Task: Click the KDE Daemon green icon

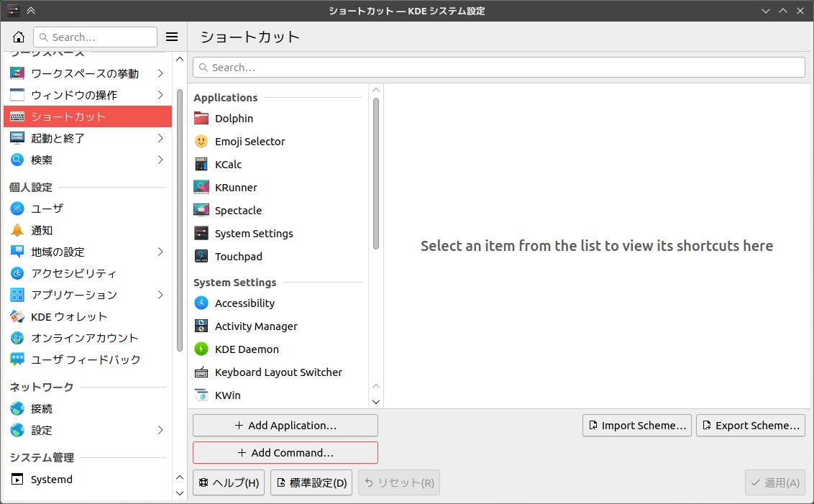Action: [x=201, y=349]
